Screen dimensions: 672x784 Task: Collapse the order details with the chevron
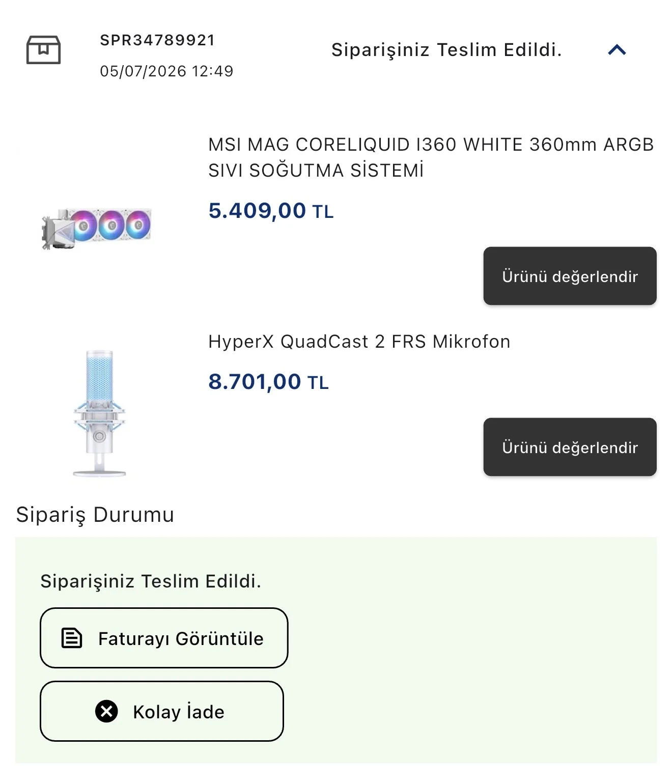pyautogui.click(x=617, y=50)
